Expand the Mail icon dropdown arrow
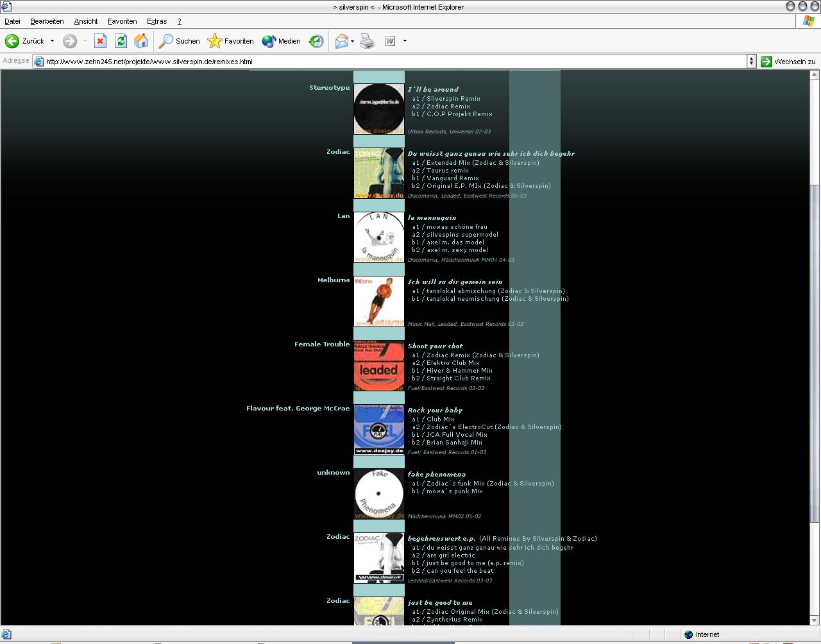 [352, 41]
